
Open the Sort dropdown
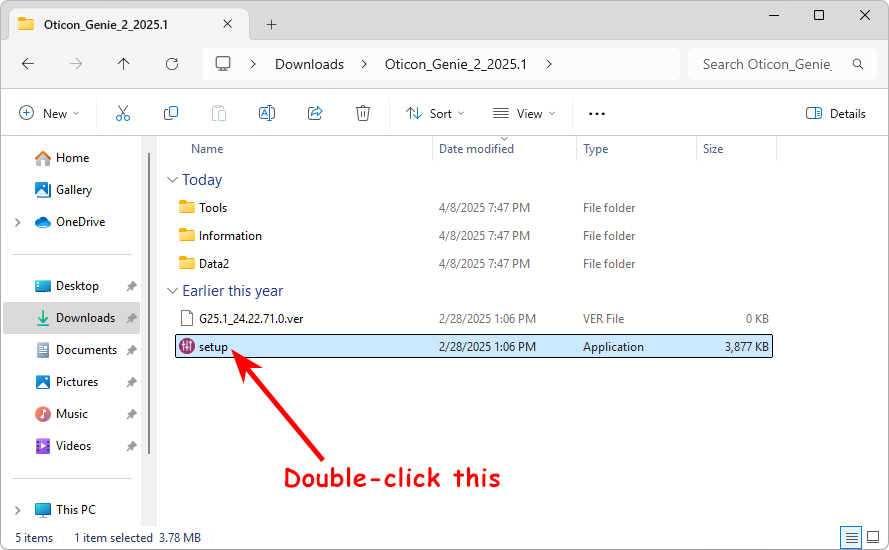(x=429, y=114)
